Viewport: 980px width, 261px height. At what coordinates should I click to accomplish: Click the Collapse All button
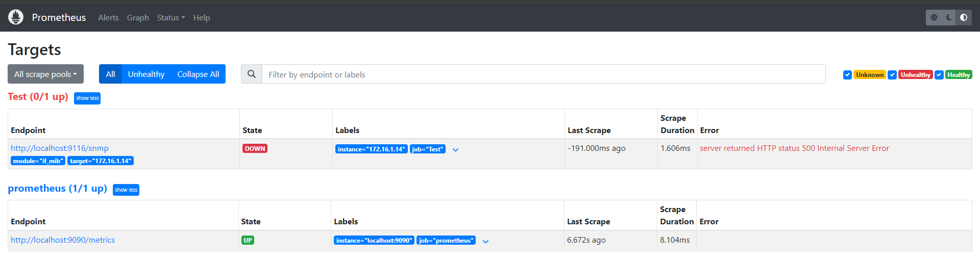198,74
